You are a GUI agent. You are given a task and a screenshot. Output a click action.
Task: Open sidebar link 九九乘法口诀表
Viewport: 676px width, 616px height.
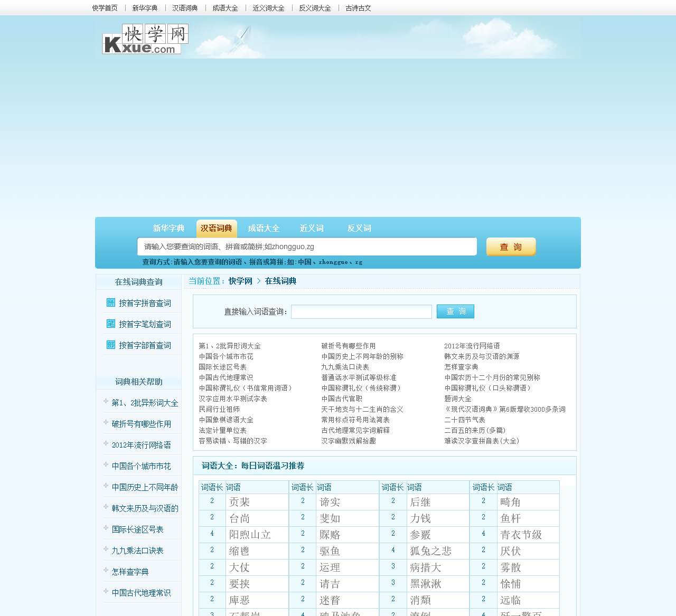pyautogui.click(x=137, y=551)
